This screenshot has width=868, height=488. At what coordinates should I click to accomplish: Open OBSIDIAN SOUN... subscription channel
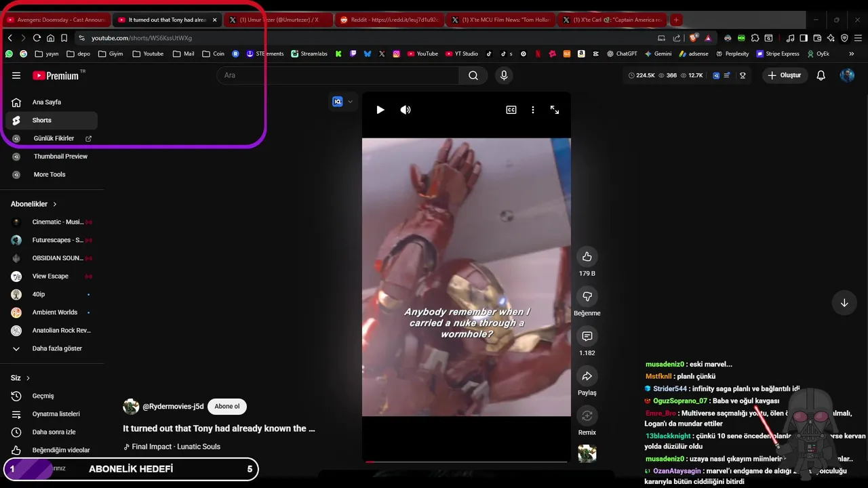coord(52,258)
